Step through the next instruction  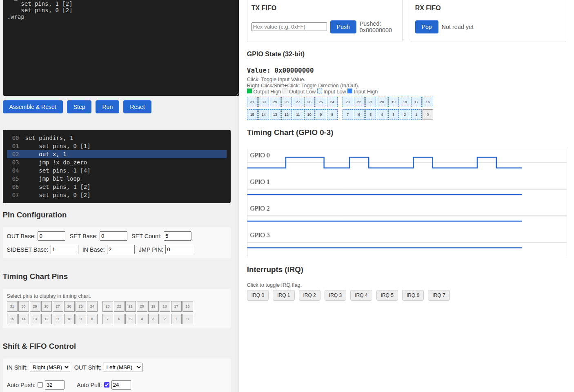(x=79, y=107)
